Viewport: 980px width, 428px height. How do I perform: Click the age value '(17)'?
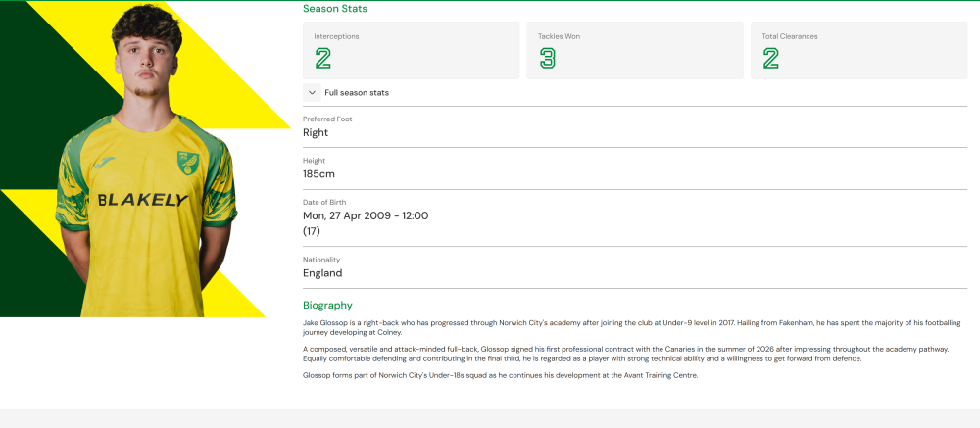tap(312, 231)
